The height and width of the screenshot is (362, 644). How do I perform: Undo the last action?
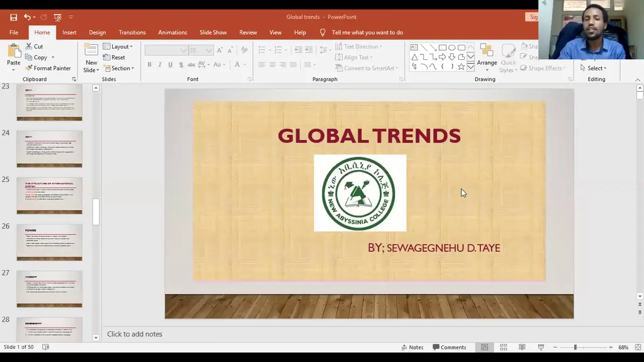tap(27, 17)
